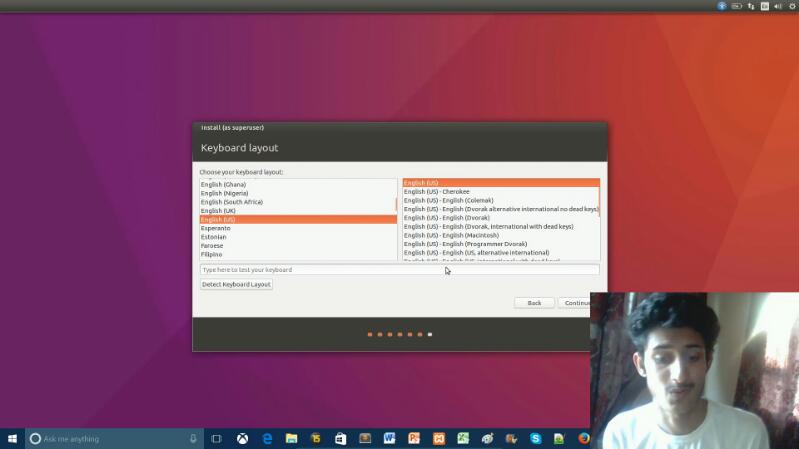The image size is (799, 449).
Task: Select the Dvorak alternative international no dead keys variant
Action: (501, 209)
